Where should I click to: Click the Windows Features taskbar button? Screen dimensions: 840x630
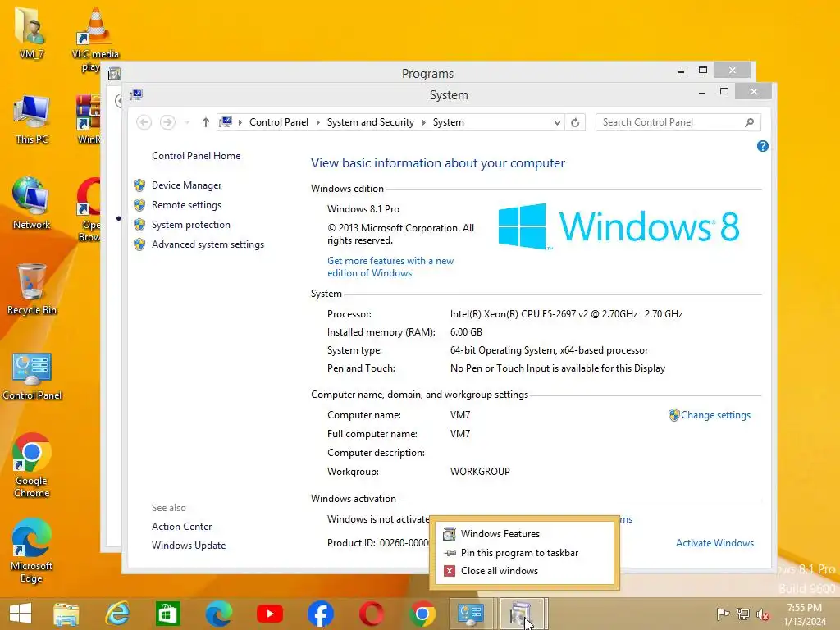[522, 614]
